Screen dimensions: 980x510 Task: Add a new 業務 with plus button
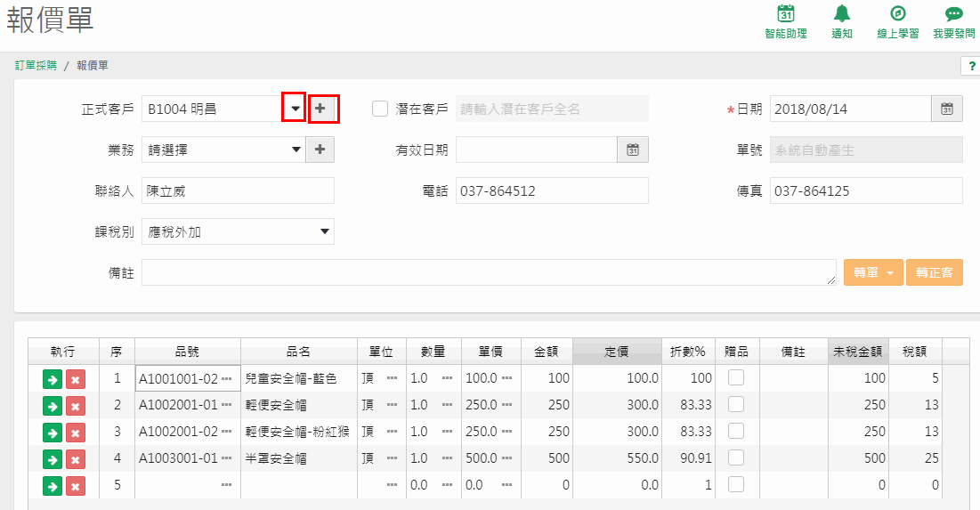click(320, 150)
